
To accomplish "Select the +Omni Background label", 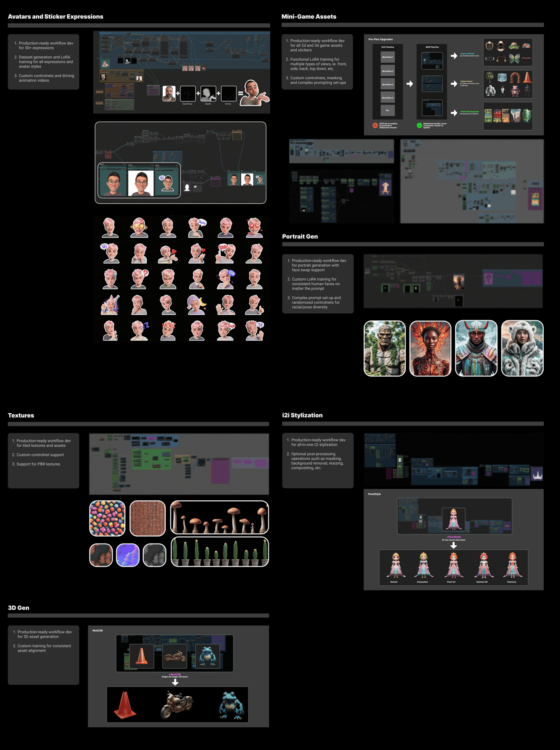I will pyautogui.click(x=469, y=112).
